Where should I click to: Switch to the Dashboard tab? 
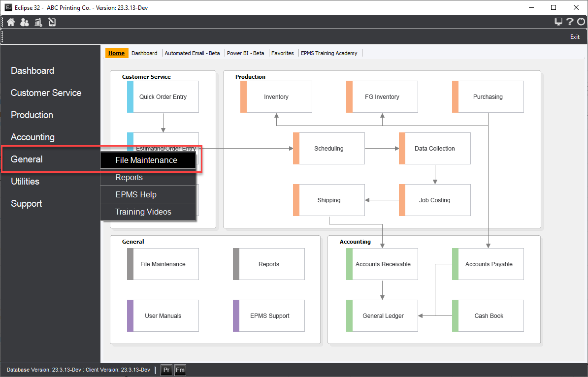(x=144, y=53)
